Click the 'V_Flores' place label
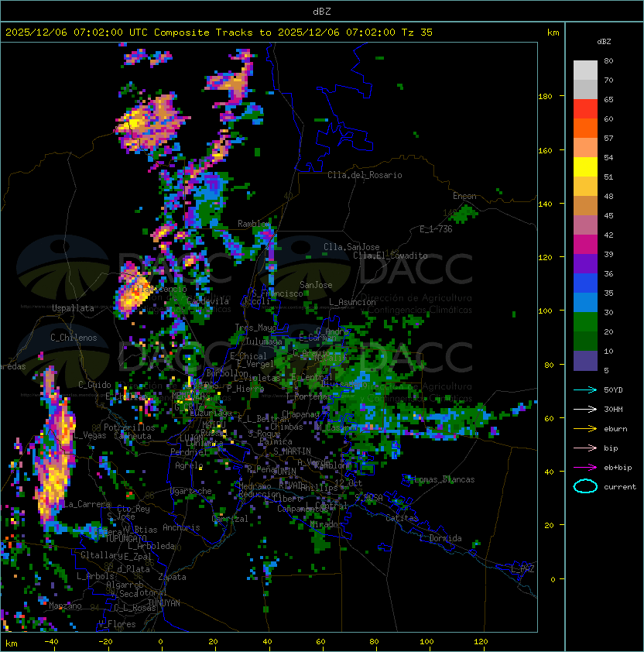This screenshot has width=644, height=652. [x=117, y=624]
